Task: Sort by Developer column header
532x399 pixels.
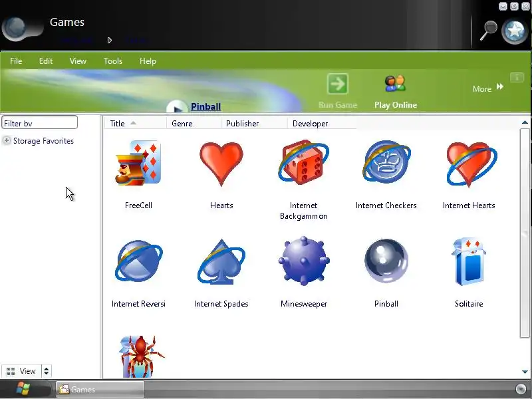Action: pos(322,124)
